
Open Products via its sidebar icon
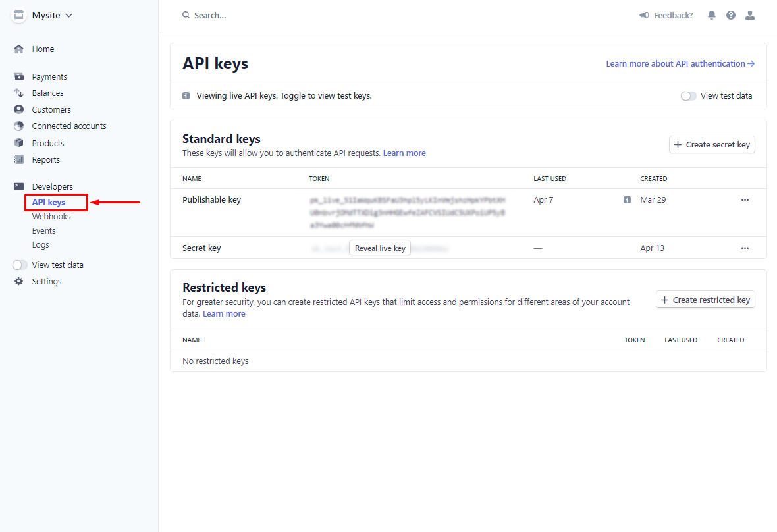click(x=18, y=143)
